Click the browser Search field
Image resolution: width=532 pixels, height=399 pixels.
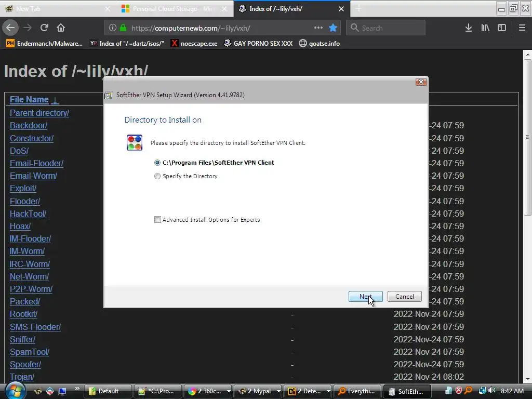tap(386, 28)
